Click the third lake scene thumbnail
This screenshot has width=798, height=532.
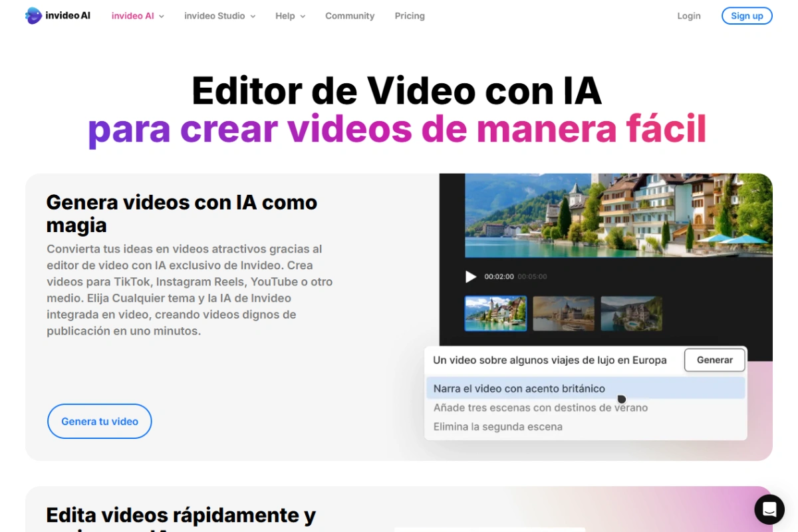pos(631,313)
